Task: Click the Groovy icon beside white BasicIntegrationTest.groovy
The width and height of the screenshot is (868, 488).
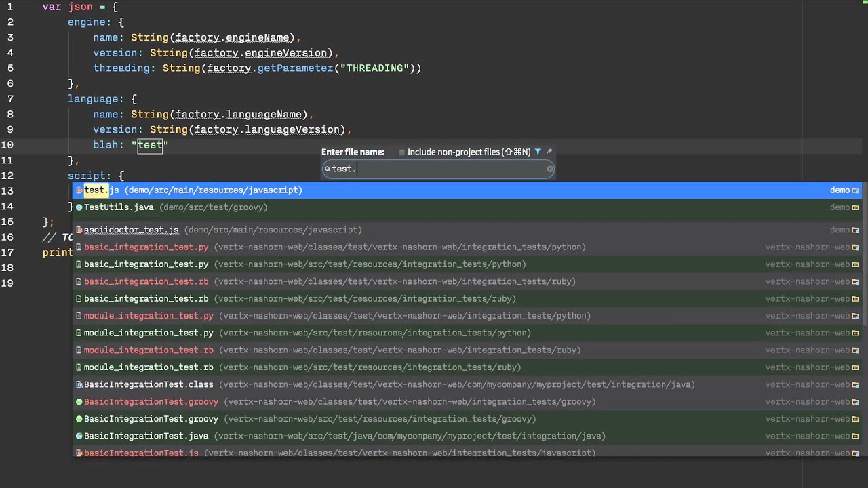Action: point(79,419)
